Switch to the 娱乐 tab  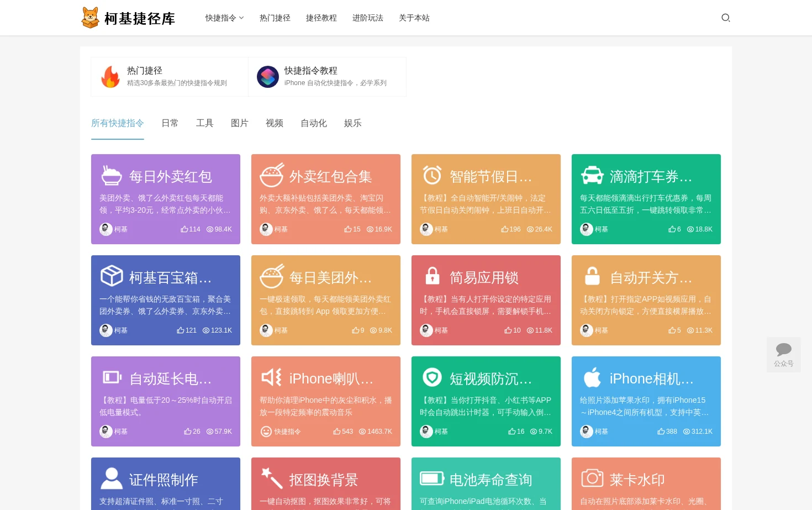353,123
